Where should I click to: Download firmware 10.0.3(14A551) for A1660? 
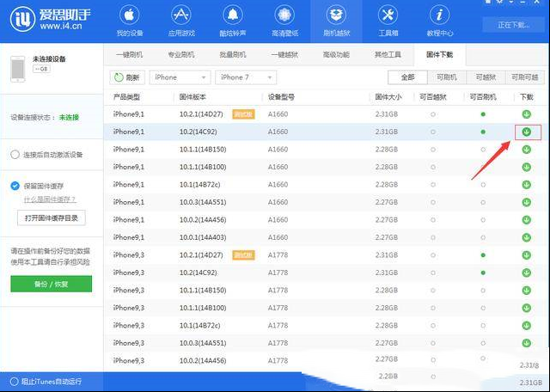[x=526, y=202]
